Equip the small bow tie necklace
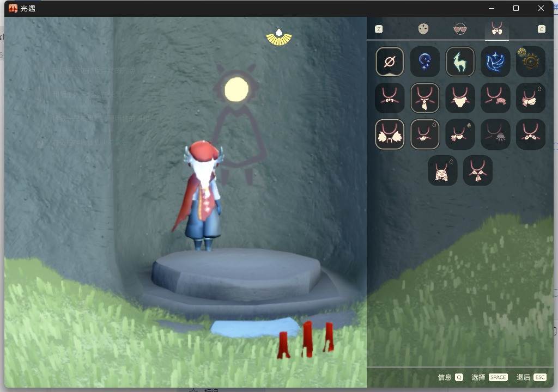This screenshot has height=392, width=558. (x=390, y=98)
